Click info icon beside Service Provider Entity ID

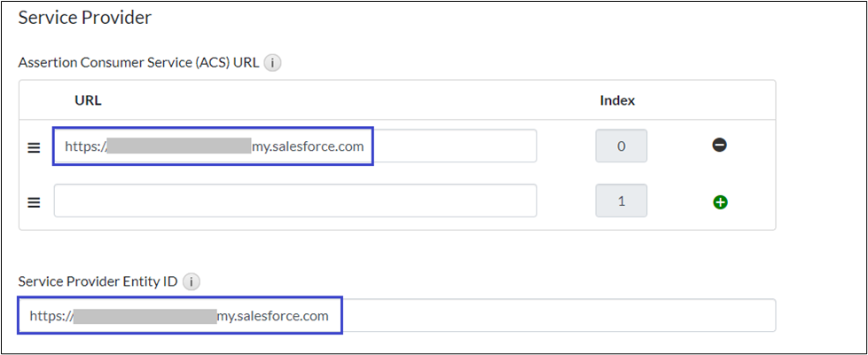(192, 281)
